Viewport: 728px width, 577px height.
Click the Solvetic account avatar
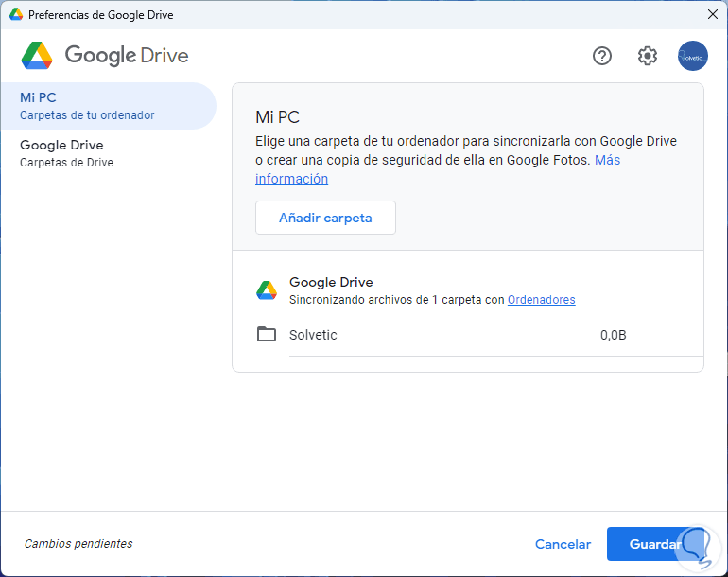(x=692, y=56)
